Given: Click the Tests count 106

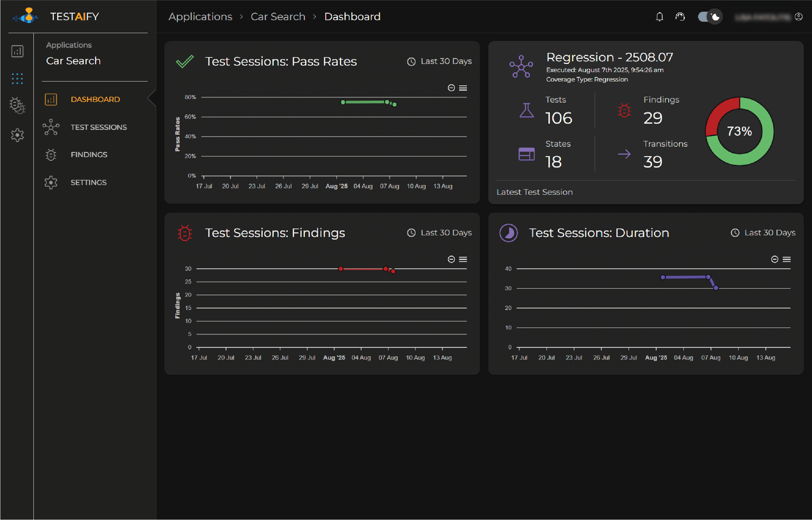Looking at the screenshot, I should 559,118.
